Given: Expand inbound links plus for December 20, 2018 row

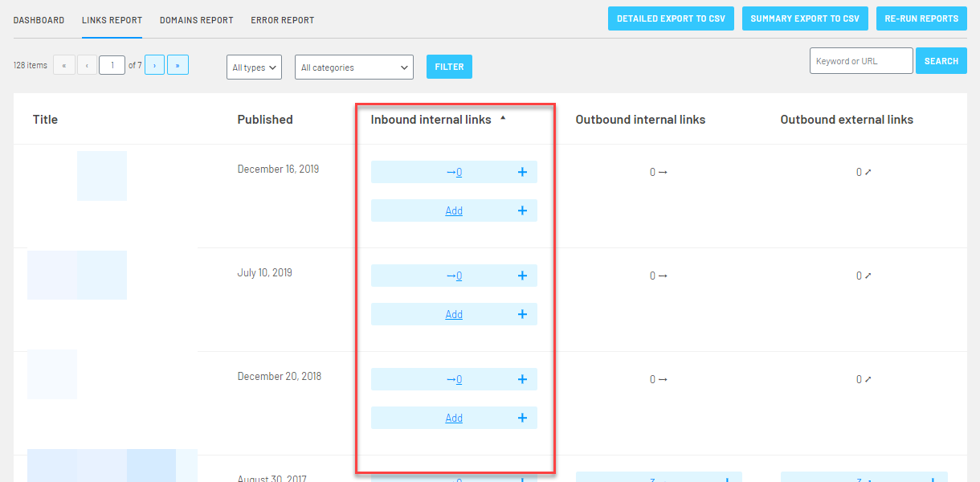Looking at the screenshot, I should 522,379.
